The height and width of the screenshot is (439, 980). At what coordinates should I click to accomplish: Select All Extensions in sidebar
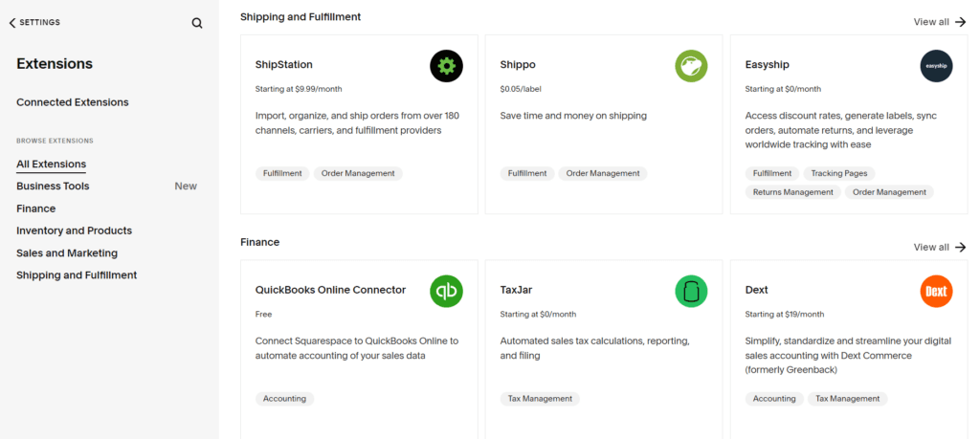coord(52,165)
